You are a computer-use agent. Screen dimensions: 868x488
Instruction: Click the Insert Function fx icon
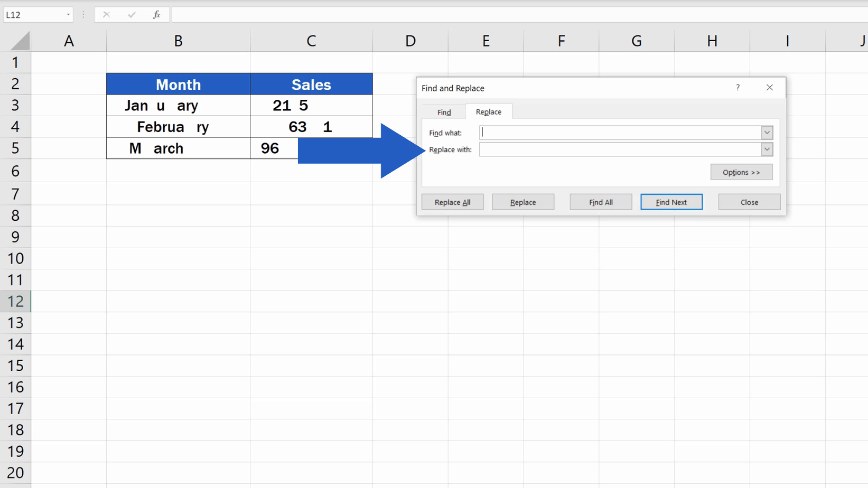(156, 15)
